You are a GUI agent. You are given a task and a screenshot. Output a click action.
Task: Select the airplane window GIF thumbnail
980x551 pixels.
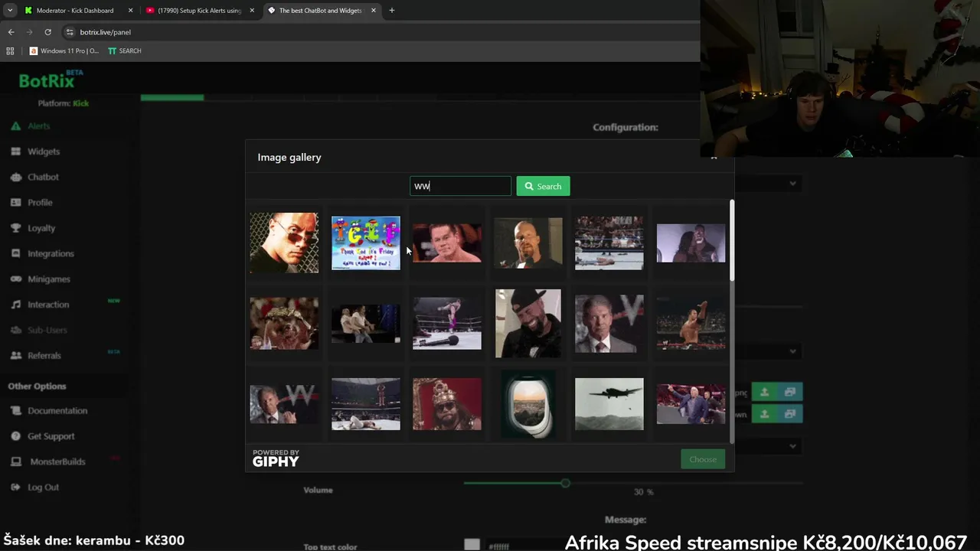(x=528, y=404)
